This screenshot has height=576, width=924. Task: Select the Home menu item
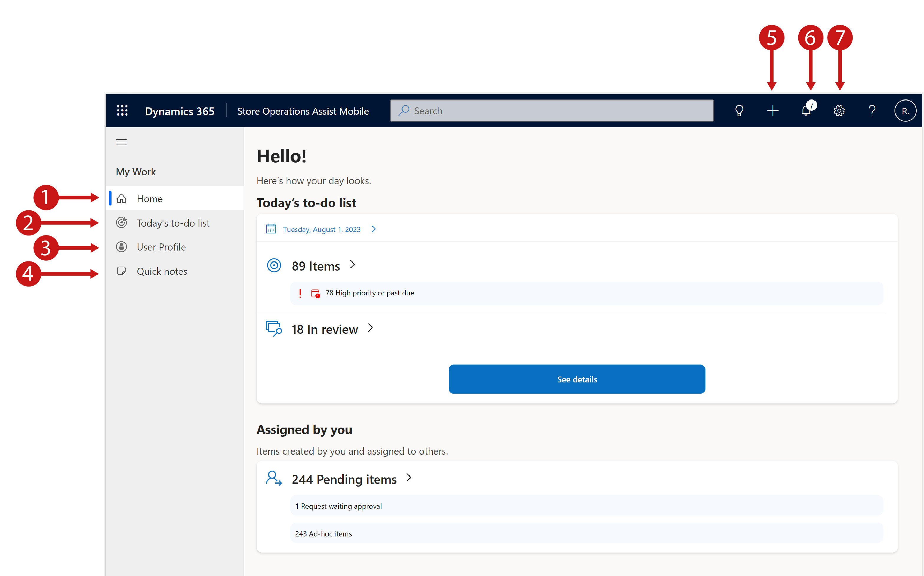(x=149, y=198)
